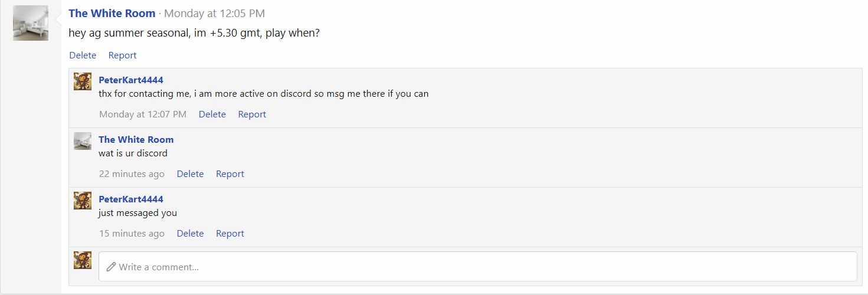Open The White Room name above "wat is ur discord"
868x295 pixels.
pos(136,139)
